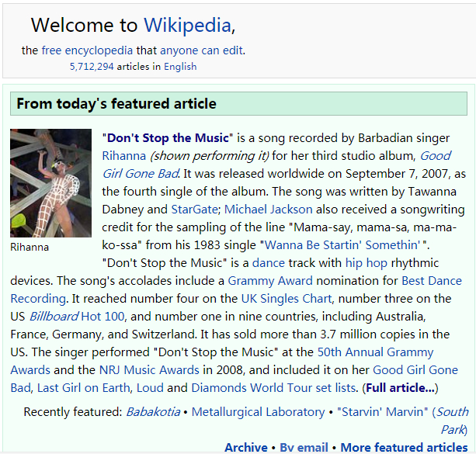Click the Metallurgical Laboratory link
The width and height of the screenshot is (476, 454).
point(258,412)
